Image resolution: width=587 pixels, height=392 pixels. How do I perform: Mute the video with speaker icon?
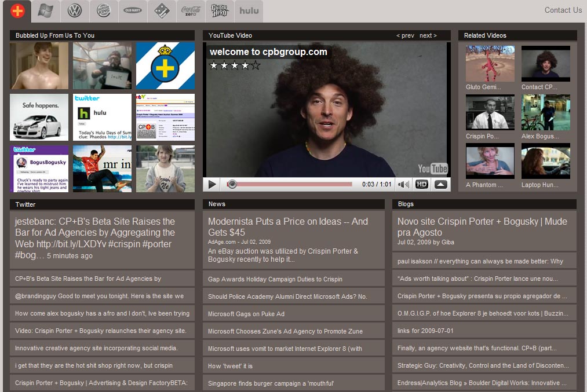tap(403, 184)
